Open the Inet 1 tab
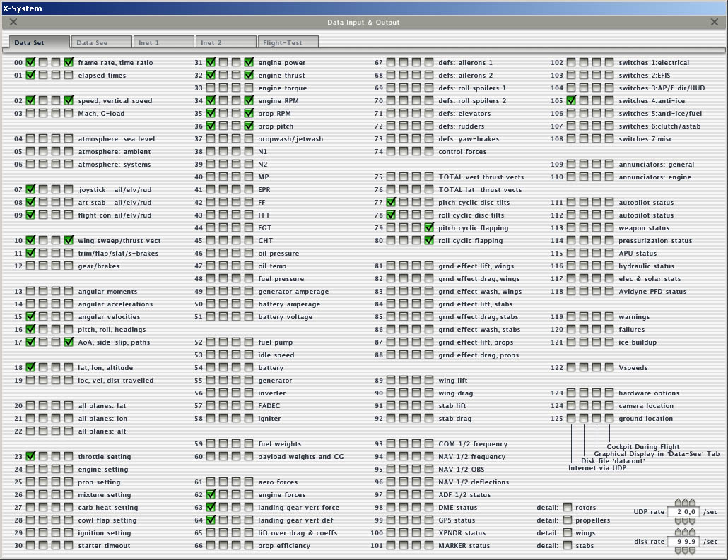The image size is (728, 560). (163, 42)
